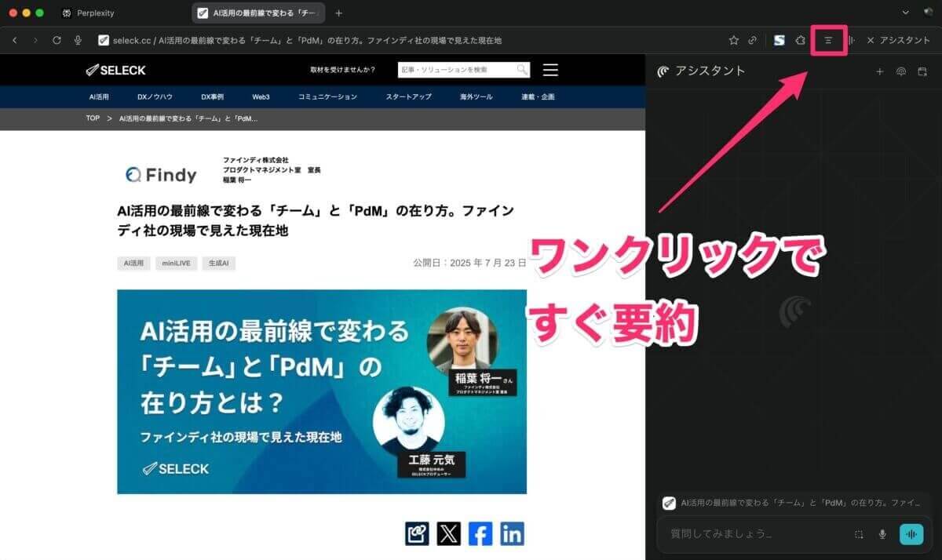The height and width of the screenshot is (560, 942).
Task: Click the magnifier icon in the site search
Action: (x=522, y=70)
